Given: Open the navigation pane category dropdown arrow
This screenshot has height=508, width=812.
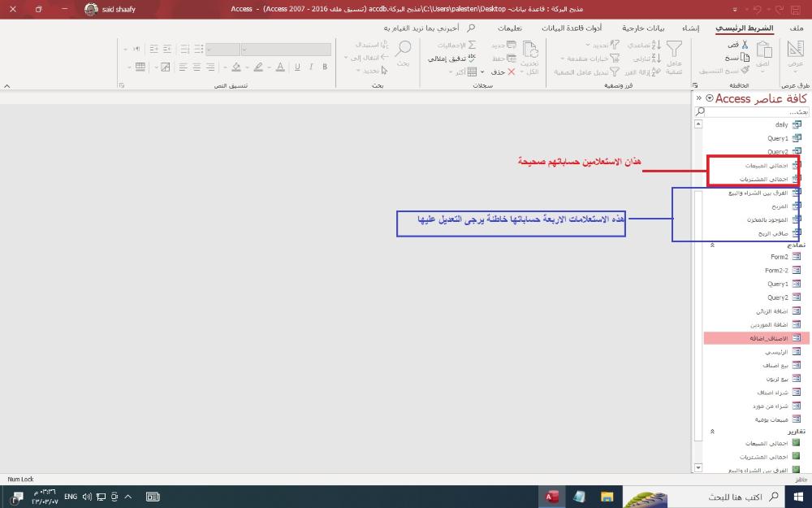Looking at the screenshot, I should (710, 98).
